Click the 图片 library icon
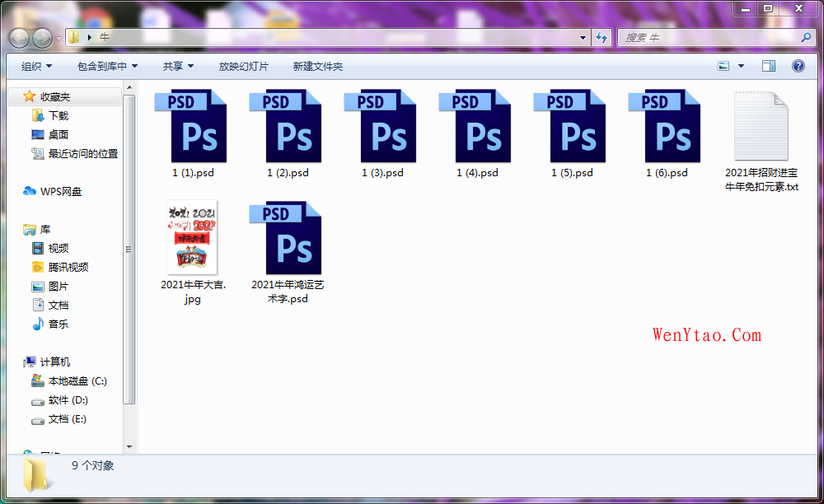 (x=38, y=287)
